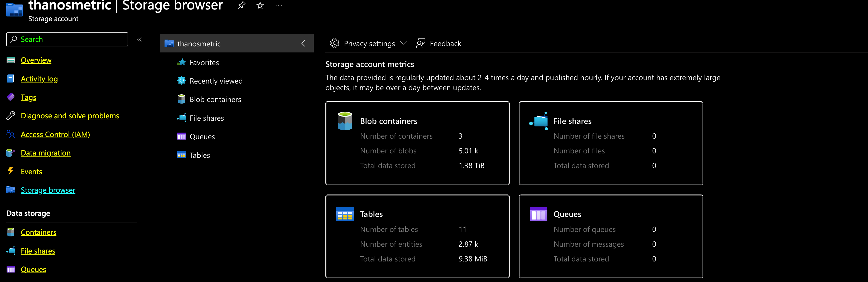868x282 pixels.
Task: Select Blob containers in the tree
Action: (x=215, y=99)
